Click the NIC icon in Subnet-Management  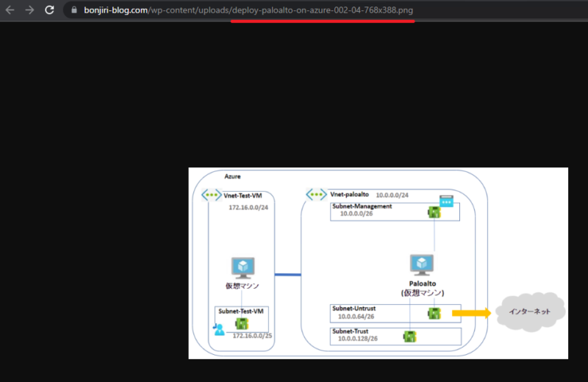click(434, 212)
